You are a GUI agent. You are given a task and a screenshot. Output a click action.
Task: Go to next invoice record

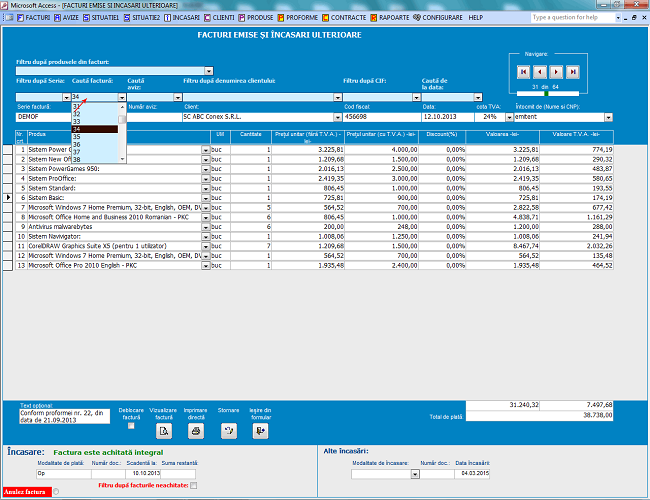(x=556, y=72)
